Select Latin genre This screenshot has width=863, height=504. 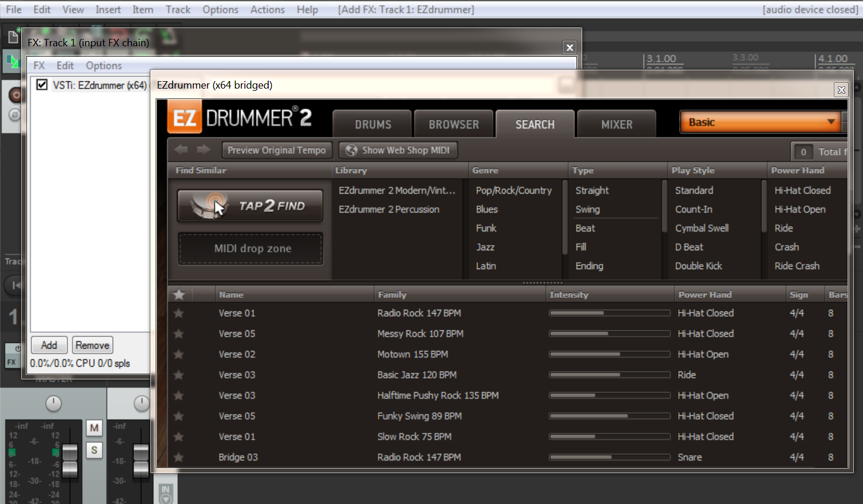click(486, 266)
